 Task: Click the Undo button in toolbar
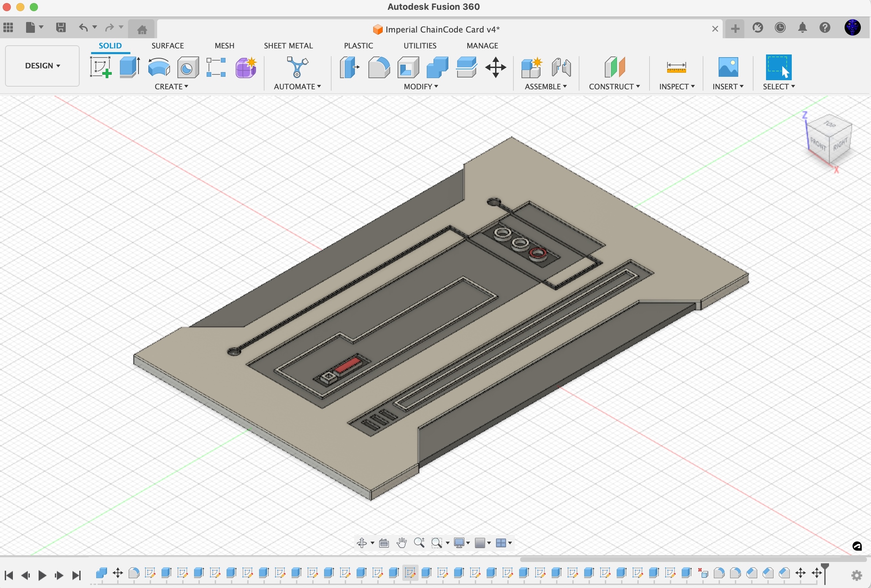[84, 27]
